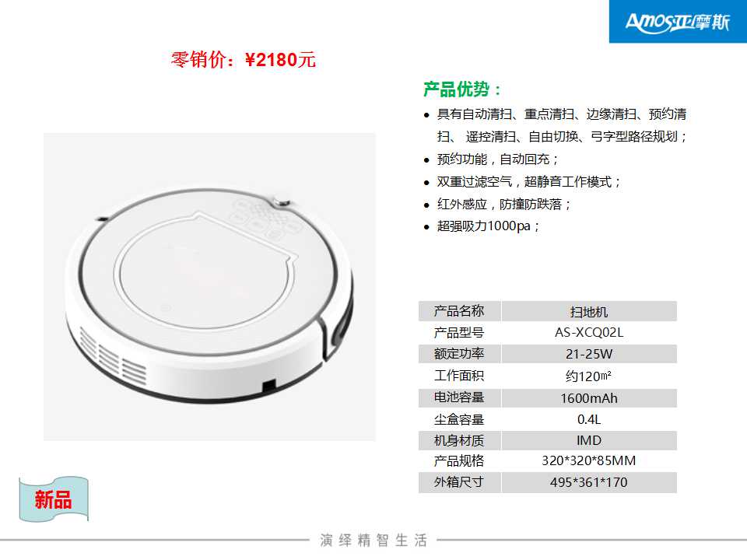Viewport: 747px width, 560px height.
Task: Click the 额定功率 row label
Action: coord(459,354)
